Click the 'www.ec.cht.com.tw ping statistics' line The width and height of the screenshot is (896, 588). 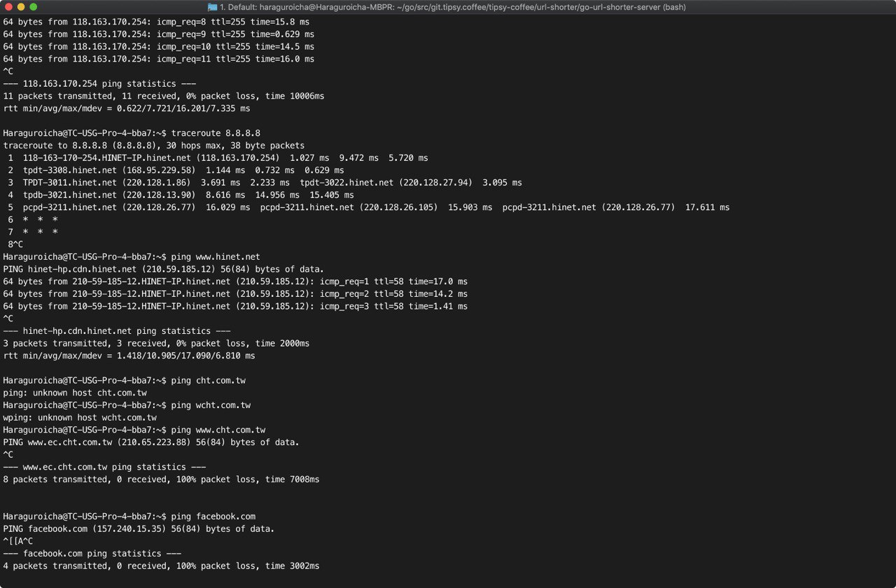105,467
